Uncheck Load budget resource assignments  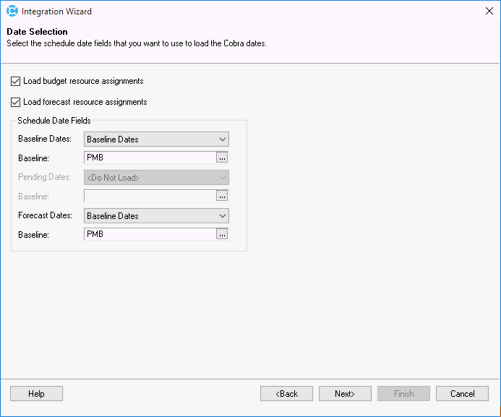[x=15, y=81]
